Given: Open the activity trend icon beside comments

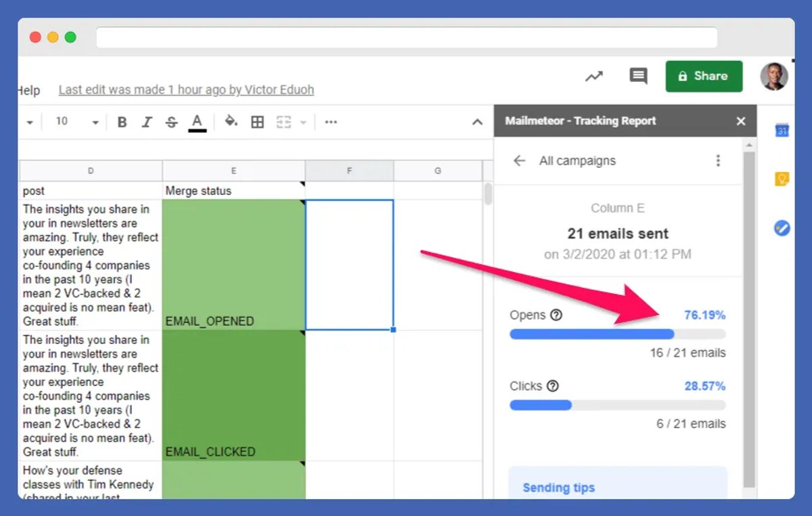Looking at the screenshot, I should pyautogui.click(x=593, y=77).
